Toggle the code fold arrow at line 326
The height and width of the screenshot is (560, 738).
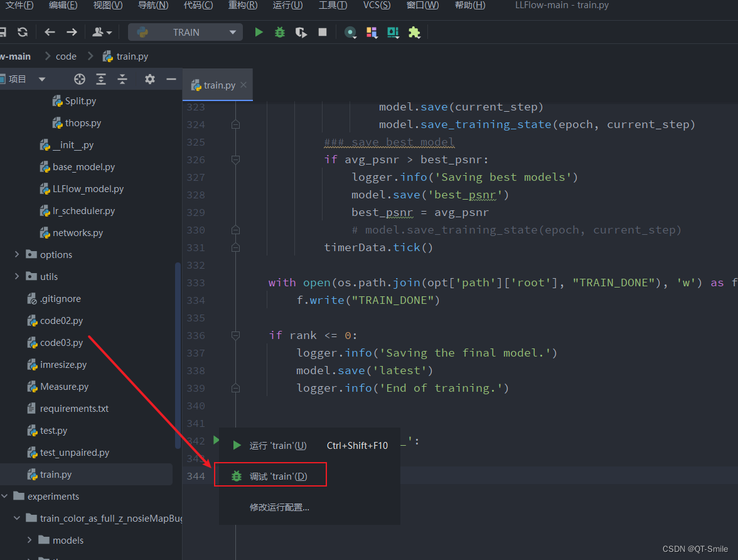coord(235,159)
